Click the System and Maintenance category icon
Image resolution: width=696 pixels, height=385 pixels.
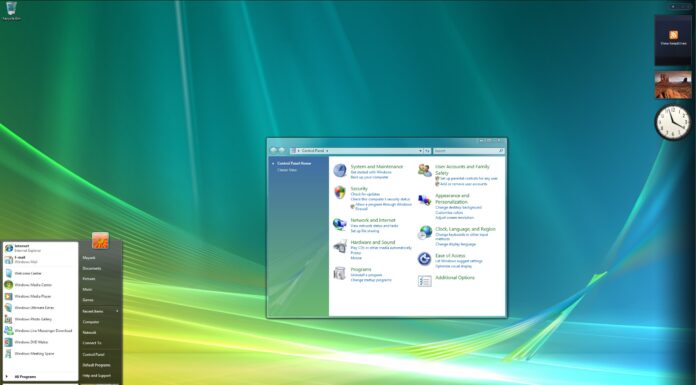click(340, 171)
